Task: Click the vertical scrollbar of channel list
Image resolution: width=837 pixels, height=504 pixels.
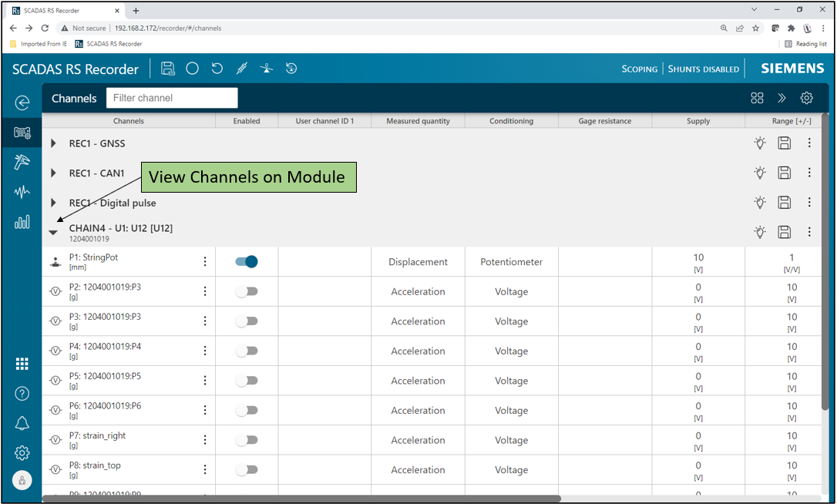Action: click(x=825, y=262)
